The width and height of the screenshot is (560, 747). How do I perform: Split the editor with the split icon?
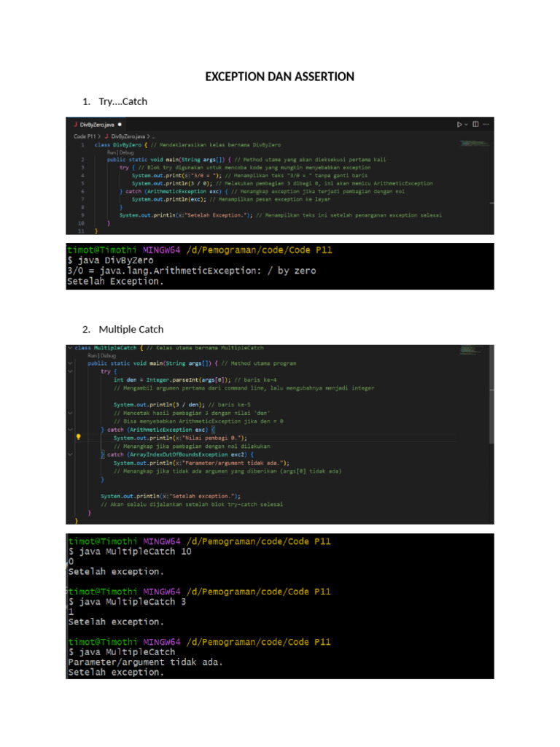(475, 124)
